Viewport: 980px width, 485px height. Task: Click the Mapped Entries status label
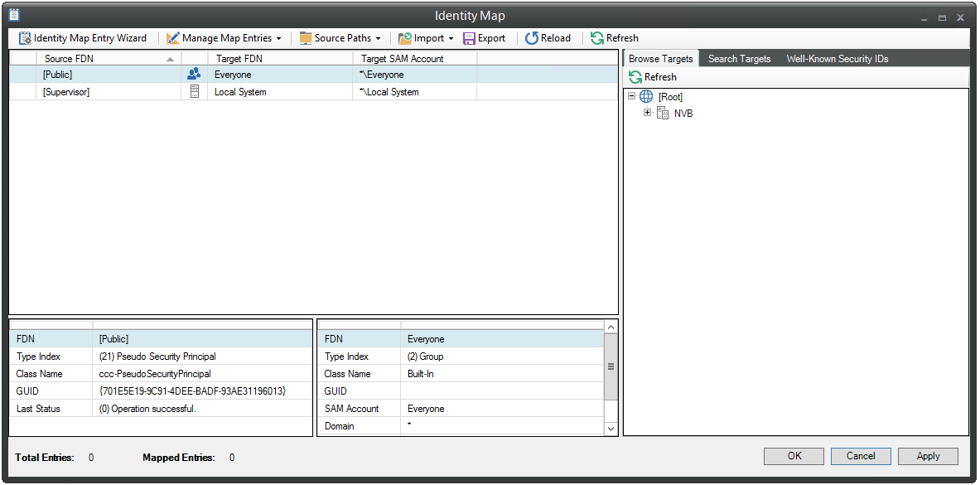coord(180,458)
